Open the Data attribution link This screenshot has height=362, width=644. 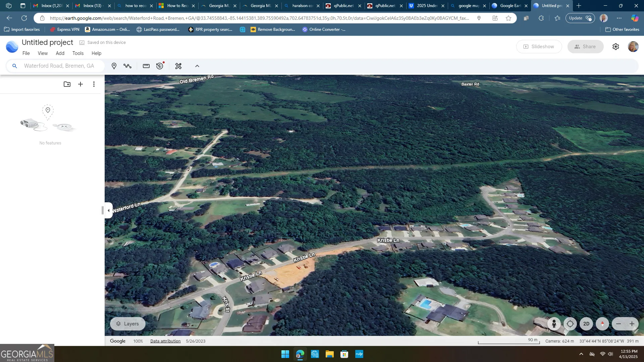point(165,341)
